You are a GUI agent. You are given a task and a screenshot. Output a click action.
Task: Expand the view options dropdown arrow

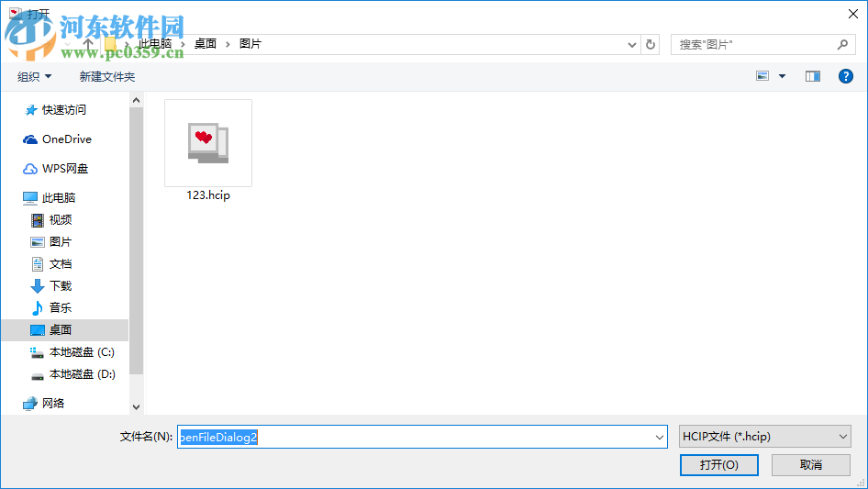tap(782, 76)
